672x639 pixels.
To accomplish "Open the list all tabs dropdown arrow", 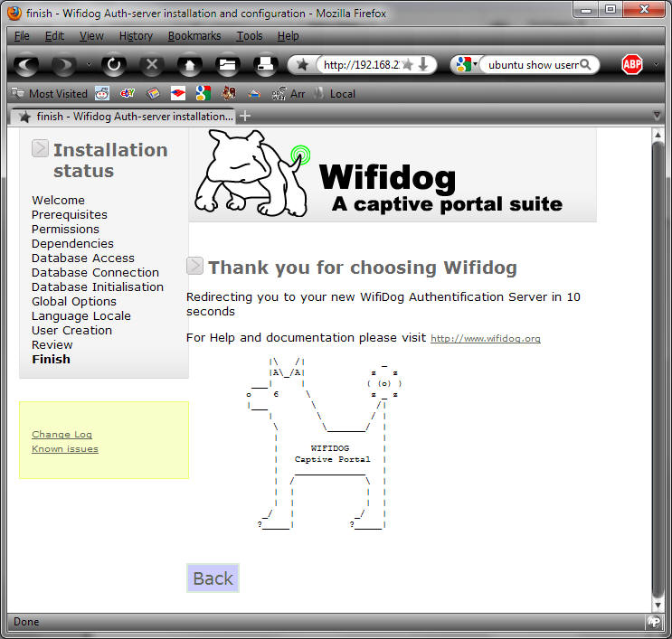I will click(657, 115).
